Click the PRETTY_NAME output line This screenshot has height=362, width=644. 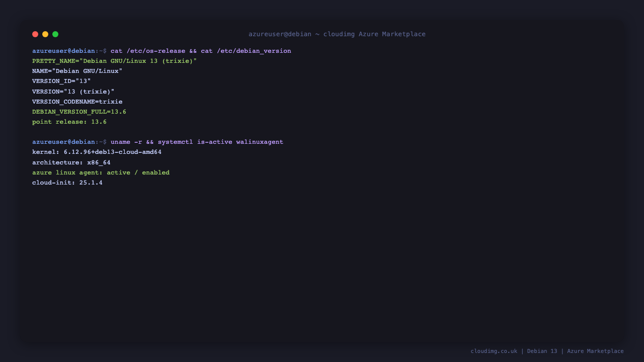115,61
